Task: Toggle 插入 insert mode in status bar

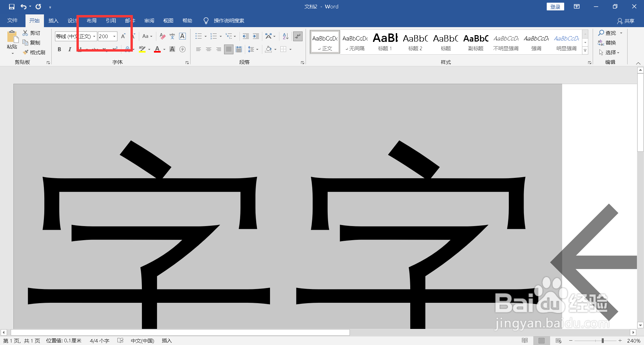Action: tap(167, 341)
